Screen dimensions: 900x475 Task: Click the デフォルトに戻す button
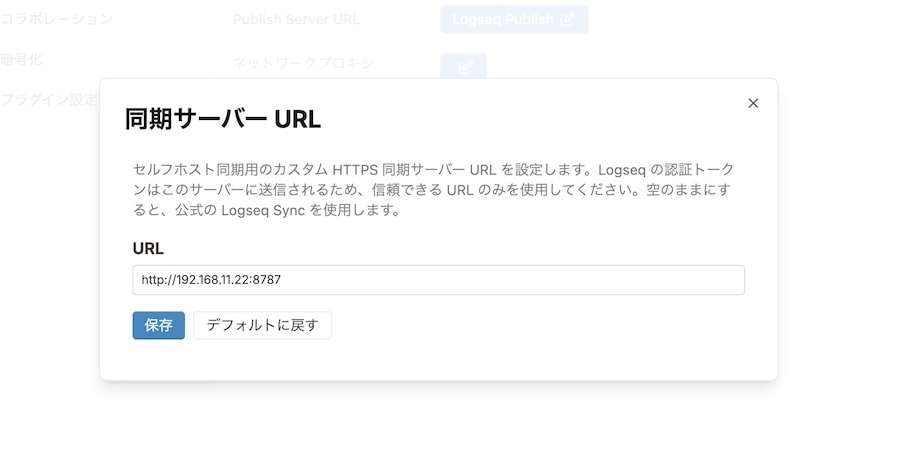coord(262,325)
